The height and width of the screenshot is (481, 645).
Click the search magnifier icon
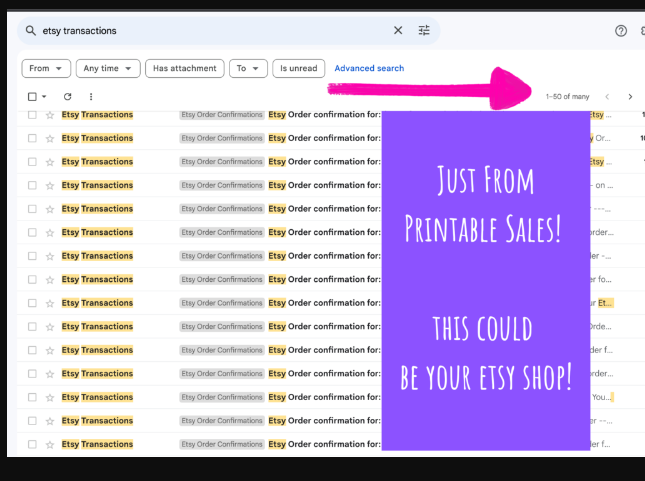point(31,30)
